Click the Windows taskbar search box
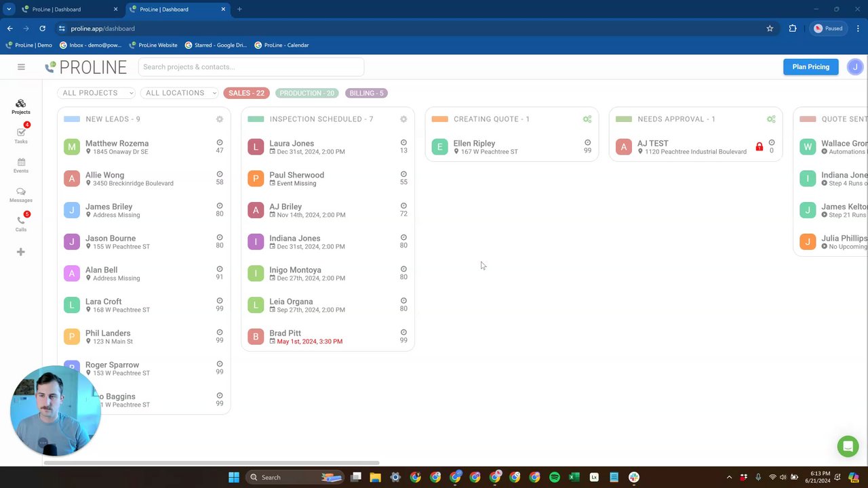 tap(294, 477)
